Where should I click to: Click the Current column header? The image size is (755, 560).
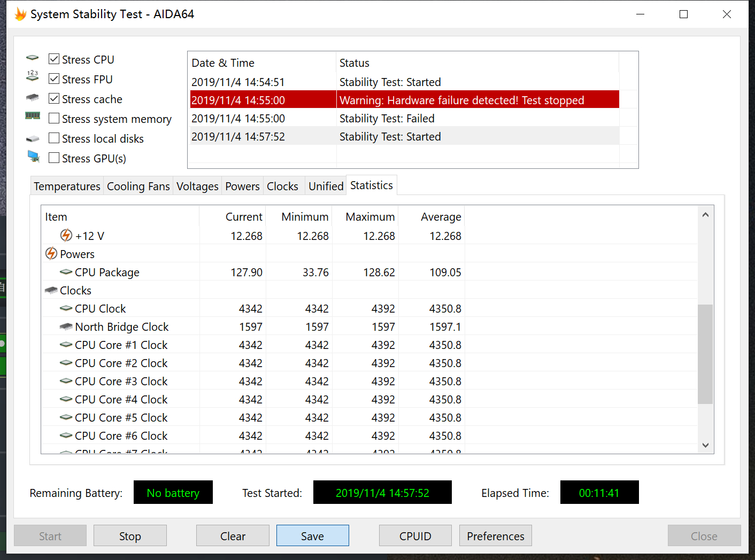pyautogui.click(x=233, y=216)
